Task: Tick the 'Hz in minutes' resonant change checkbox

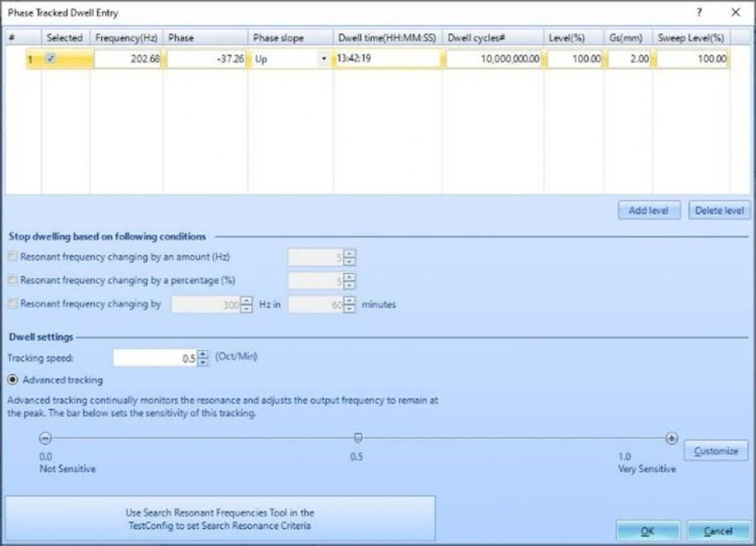Action: pyautogui.click(x=13, y=304)
